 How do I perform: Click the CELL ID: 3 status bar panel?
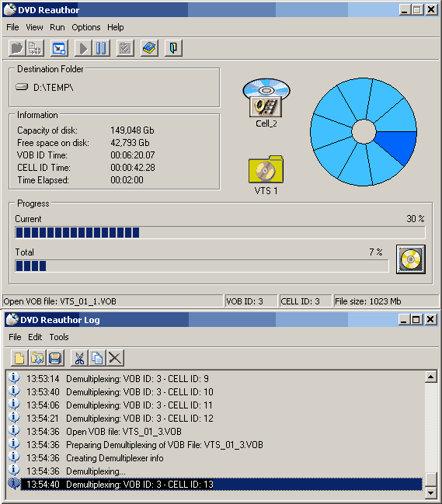(x=305, y=301)
